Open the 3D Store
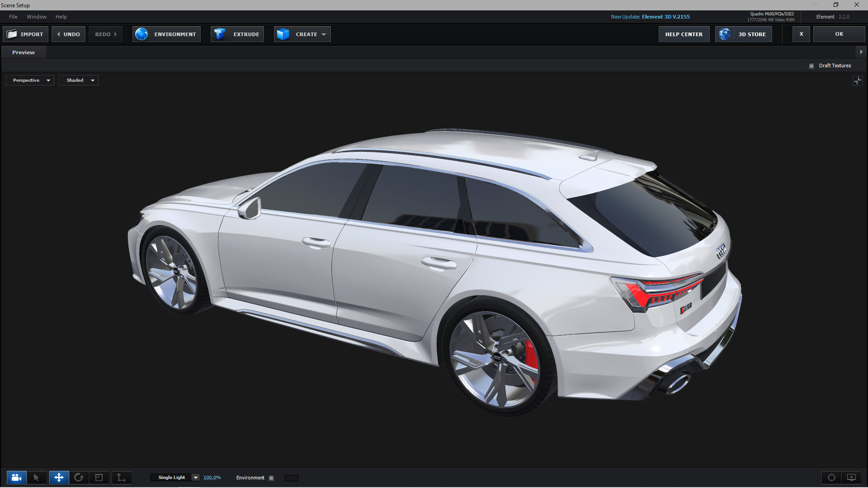Image resolution: width=868 pixels, height=488 pixels. [744, 34]
